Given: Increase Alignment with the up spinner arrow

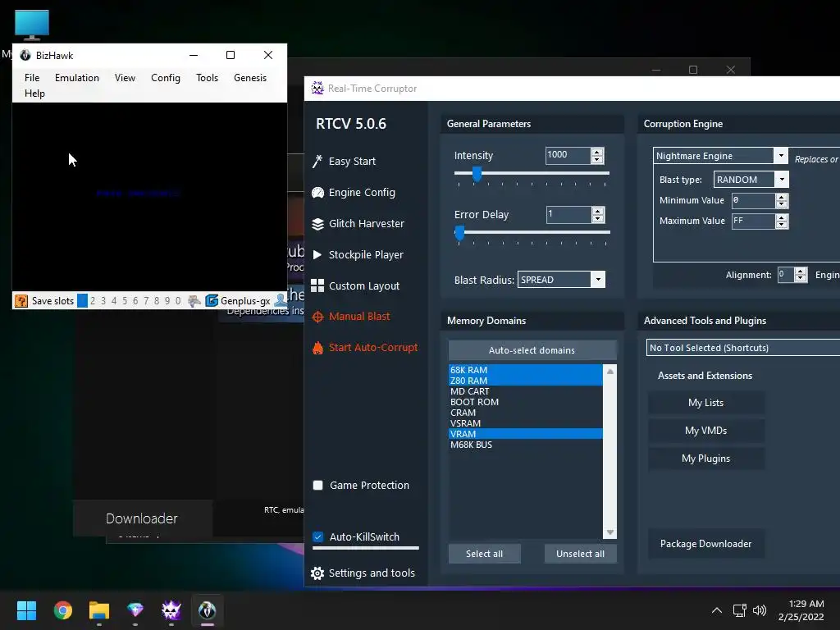Looking at the screenshot, I should 801,271.
